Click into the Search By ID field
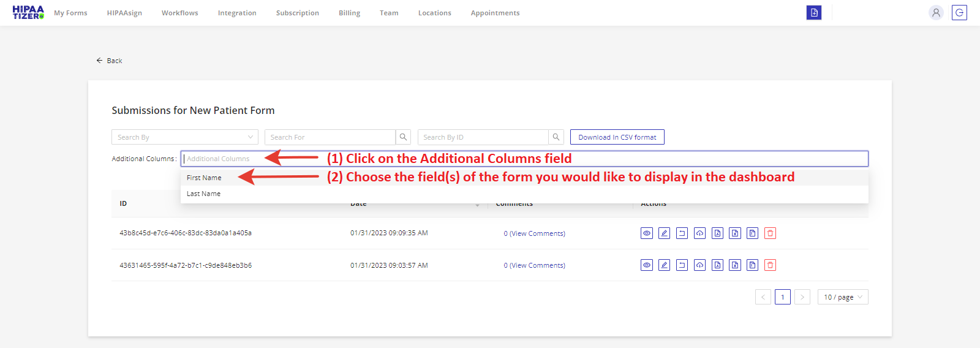 [x=483, y=137]
